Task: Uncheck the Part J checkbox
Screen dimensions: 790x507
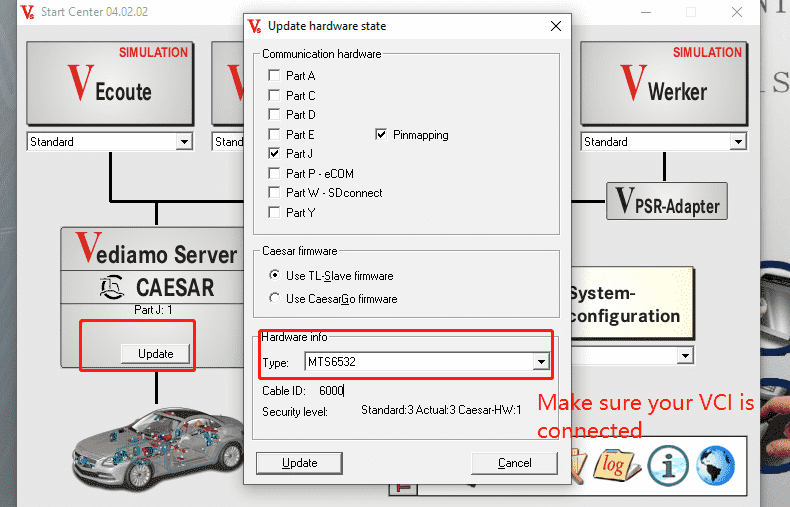Action: tap(274, 153)
